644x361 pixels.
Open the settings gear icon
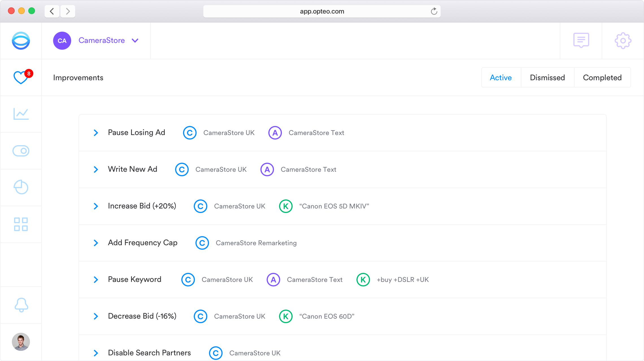pos(623,41)
